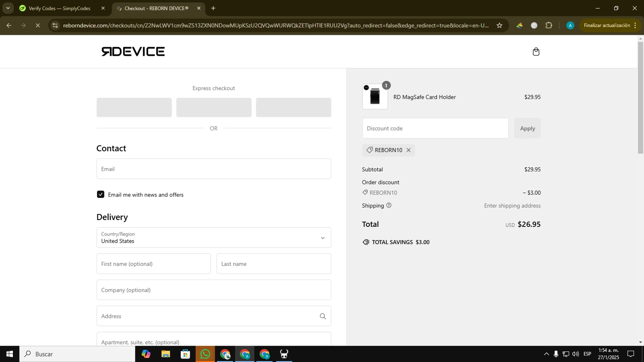
Task: Click the address search magnifier icon
Action: (x=323, y=316)
